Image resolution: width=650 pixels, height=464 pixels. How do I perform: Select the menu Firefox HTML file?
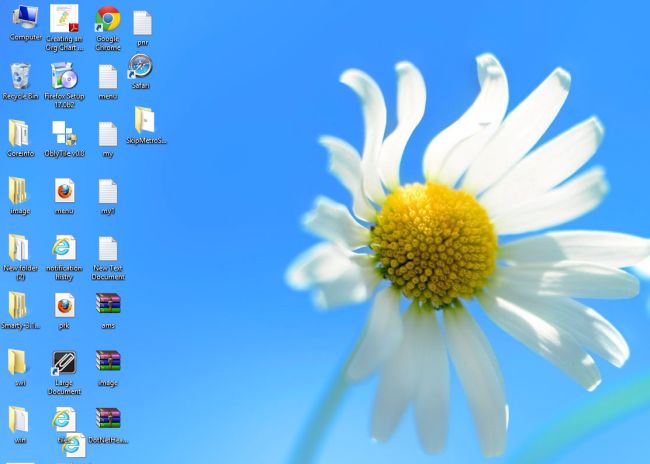point(64,196)
